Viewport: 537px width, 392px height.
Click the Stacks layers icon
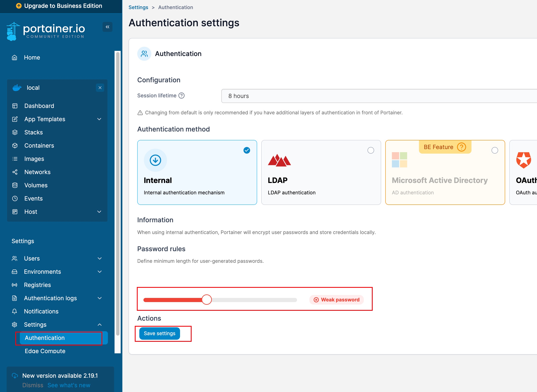point(15,132)
